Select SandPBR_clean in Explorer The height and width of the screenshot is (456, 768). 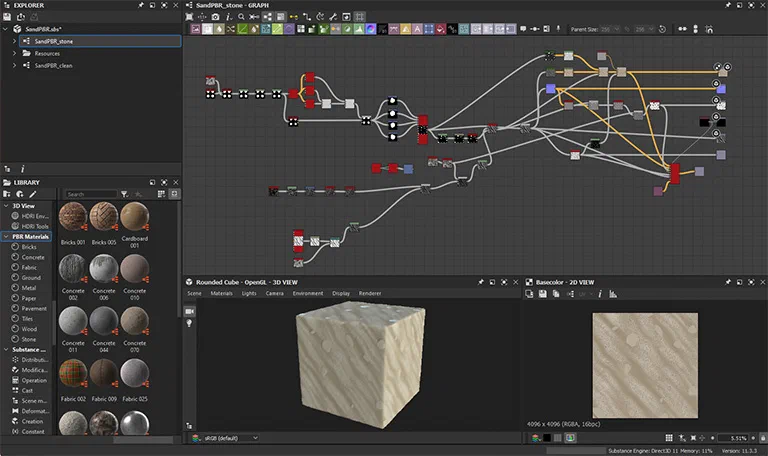click(x=53, y=66)
